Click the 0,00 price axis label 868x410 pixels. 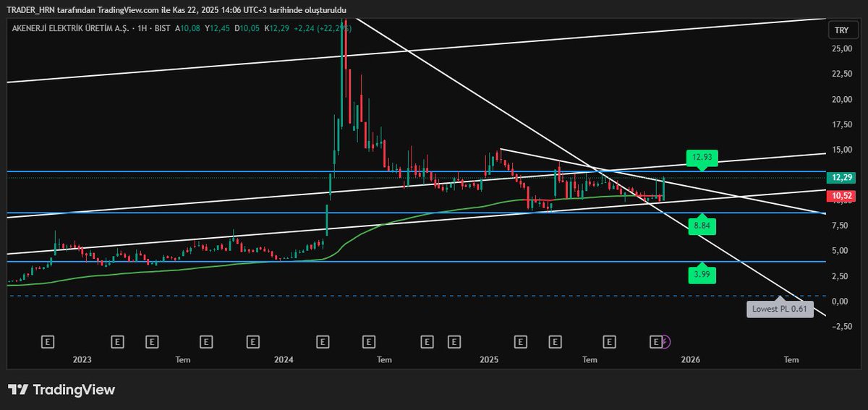click(841, 302)
